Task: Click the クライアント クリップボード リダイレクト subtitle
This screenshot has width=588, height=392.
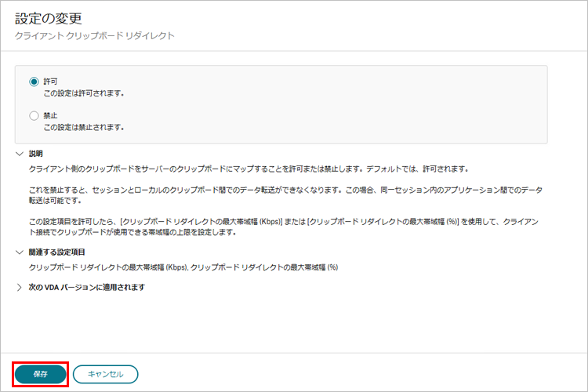Action: click(x=95, y=36)
